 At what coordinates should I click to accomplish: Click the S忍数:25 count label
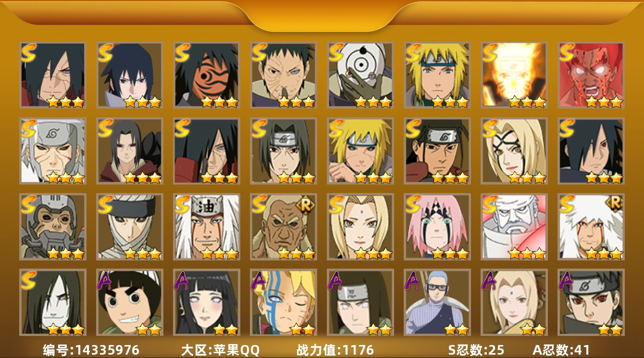[x=477, y=350]
